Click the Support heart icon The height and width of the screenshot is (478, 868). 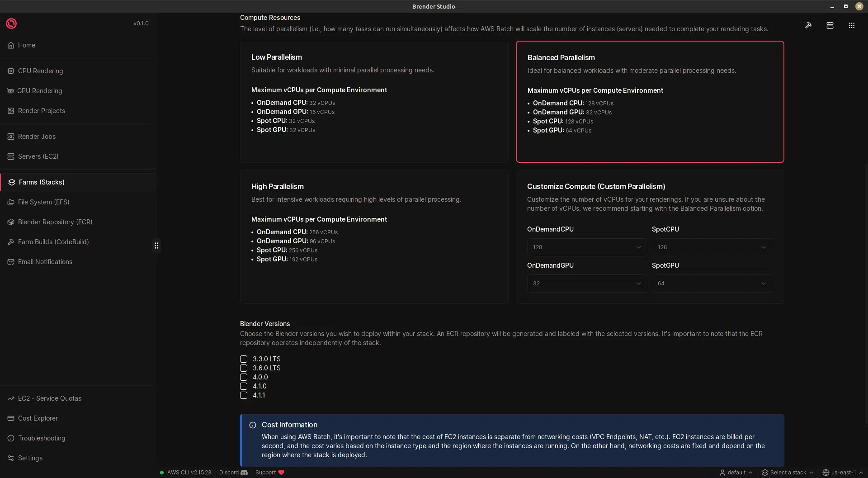281,473
